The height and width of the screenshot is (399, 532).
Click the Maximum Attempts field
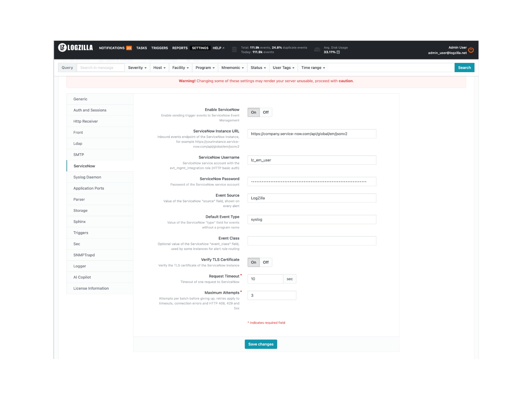coord(272,296)
